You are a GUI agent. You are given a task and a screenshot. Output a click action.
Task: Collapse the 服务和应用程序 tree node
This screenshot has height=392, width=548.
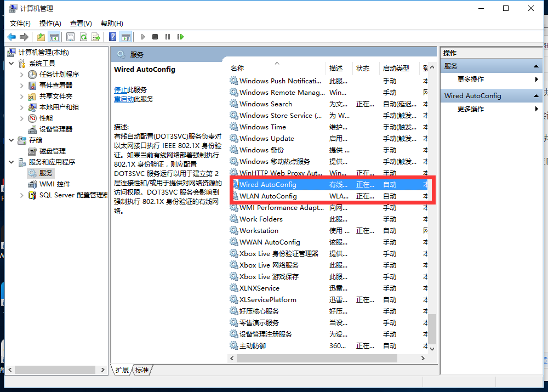tap(11, 162)
